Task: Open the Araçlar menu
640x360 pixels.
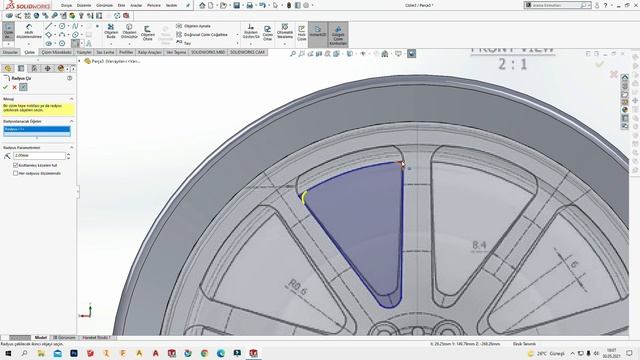Action: (x=136, y=5)
